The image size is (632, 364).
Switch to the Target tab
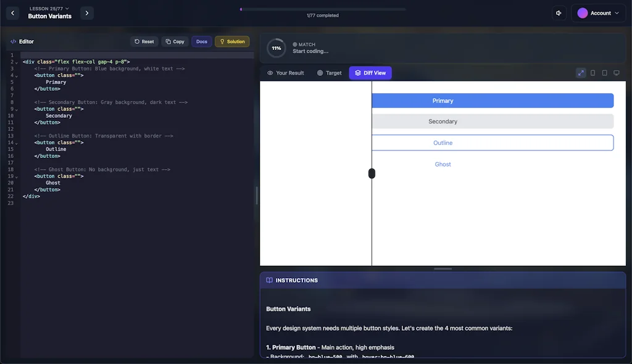click(329, 72)
